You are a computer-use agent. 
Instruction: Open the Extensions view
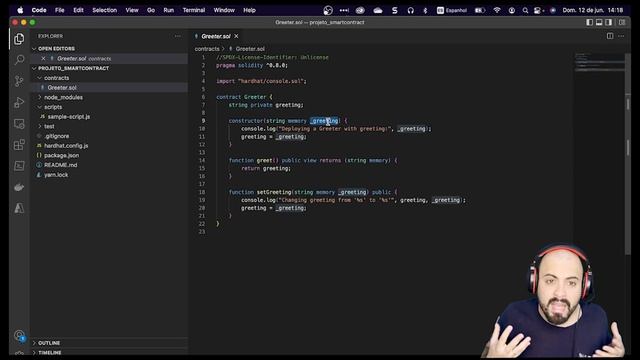(19, 144)
